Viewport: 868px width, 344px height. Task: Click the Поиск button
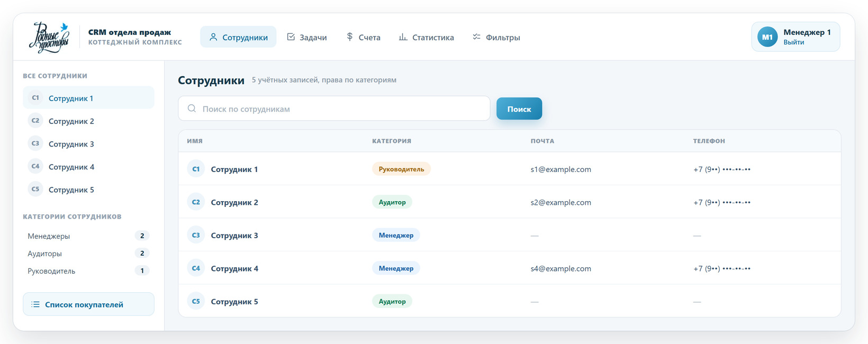pyautogui.click(x=519, y=108)
